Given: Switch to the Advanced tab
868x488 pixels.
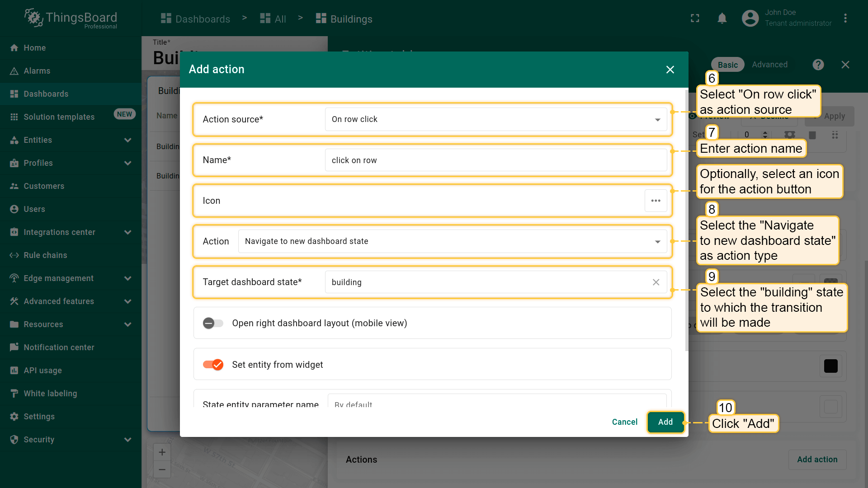Looking at the screenshot, I should coord(769,65).
